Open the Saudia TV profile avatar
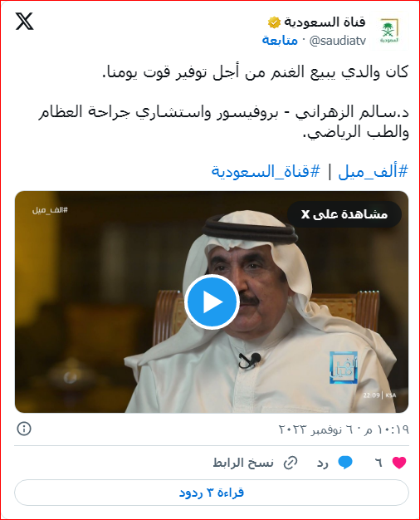 (x=389, y=31)
